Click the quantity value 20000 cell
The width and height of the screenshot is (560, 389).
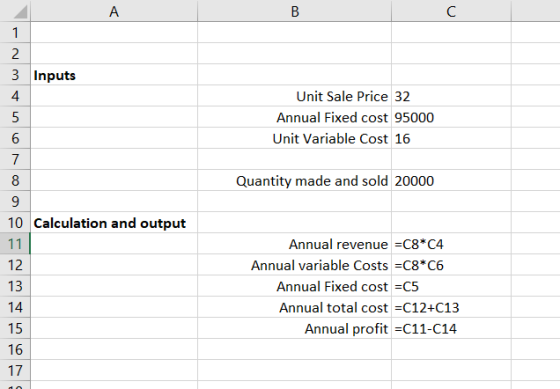[x=451, y=180]
